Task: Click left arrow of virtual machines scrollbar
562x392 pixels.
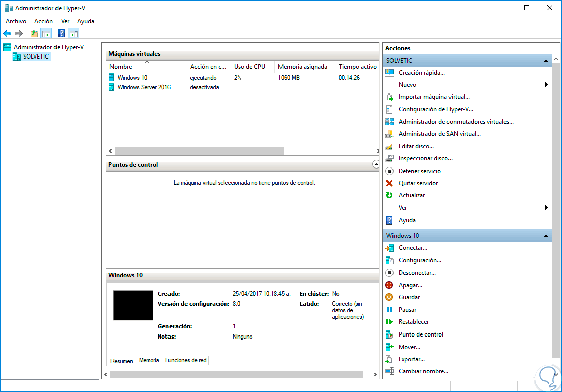Action: (x=111, y=151)
